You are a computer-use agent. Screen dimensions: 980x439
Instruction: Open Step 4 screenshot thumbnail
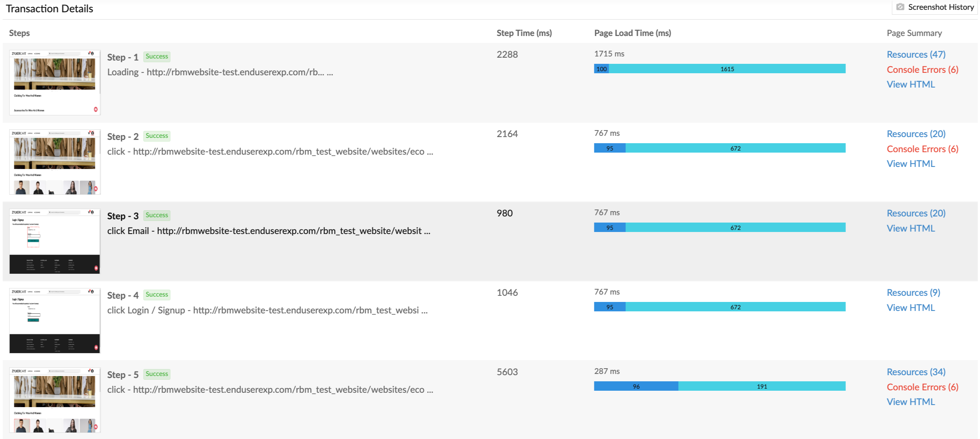pos(55,320)
